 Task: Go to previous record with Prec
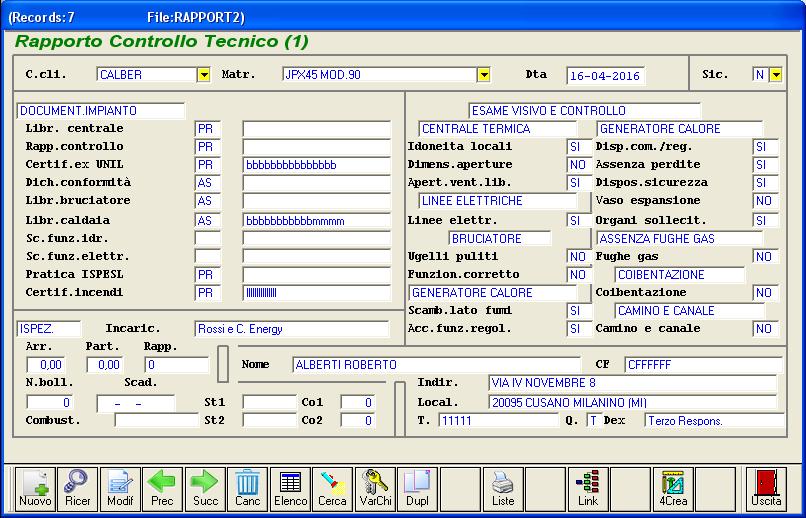[x=162, y=489]
